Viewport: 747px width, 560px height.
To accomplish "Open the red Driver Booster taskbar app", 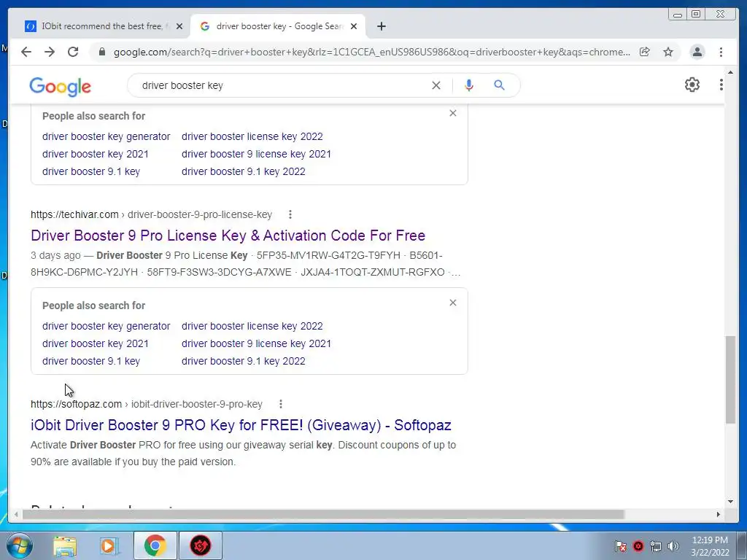I will point(201,545).
